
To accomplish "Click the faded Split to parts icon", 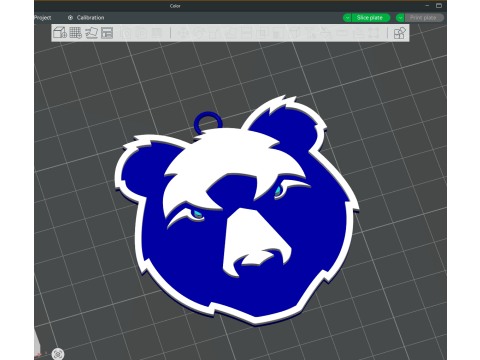I will click(141, 33).
